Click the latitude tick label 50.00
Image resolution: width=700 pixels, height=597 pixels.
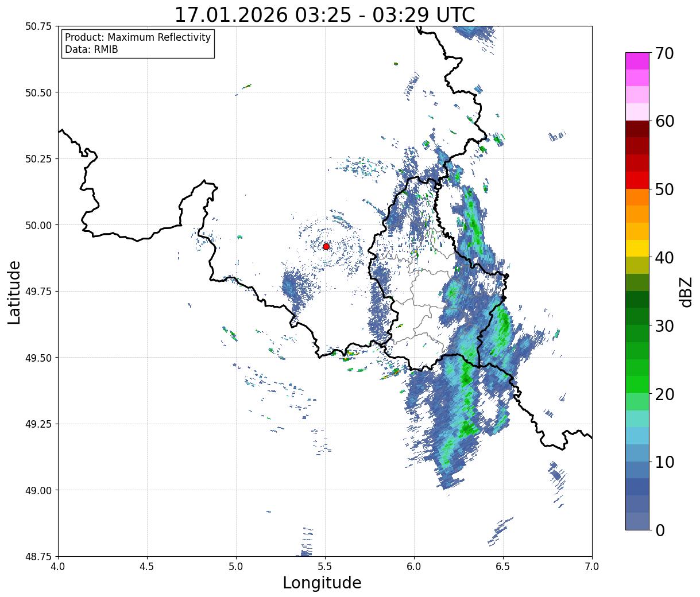tap(38, 225)
